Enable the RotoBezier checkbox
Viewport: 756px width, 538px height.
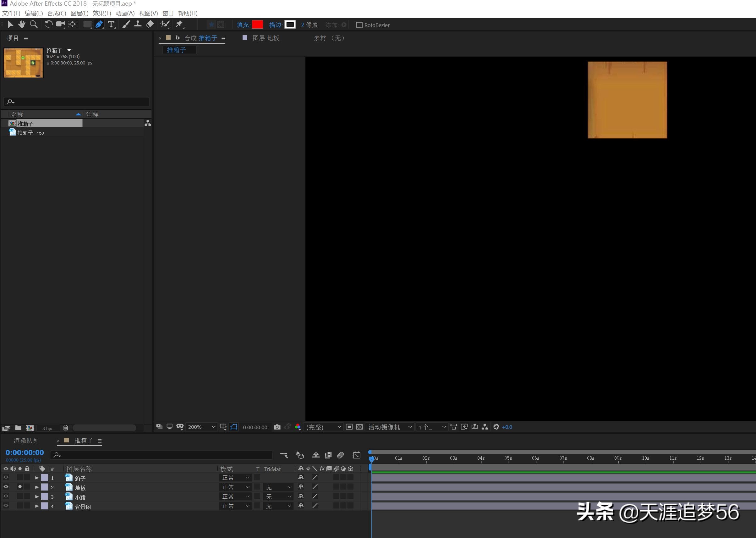(x=359, y=25)
